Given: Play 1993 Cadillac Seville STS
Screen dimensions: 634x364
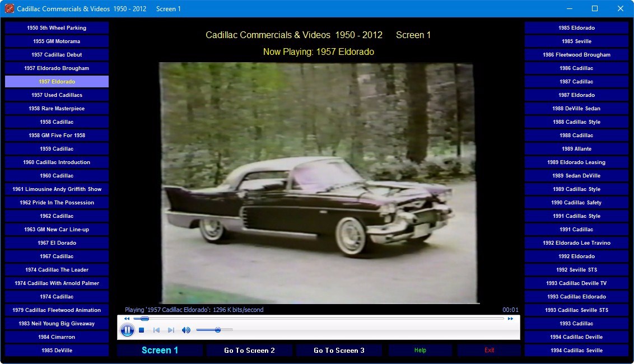Looking at the screenshot, I should 576,310.
